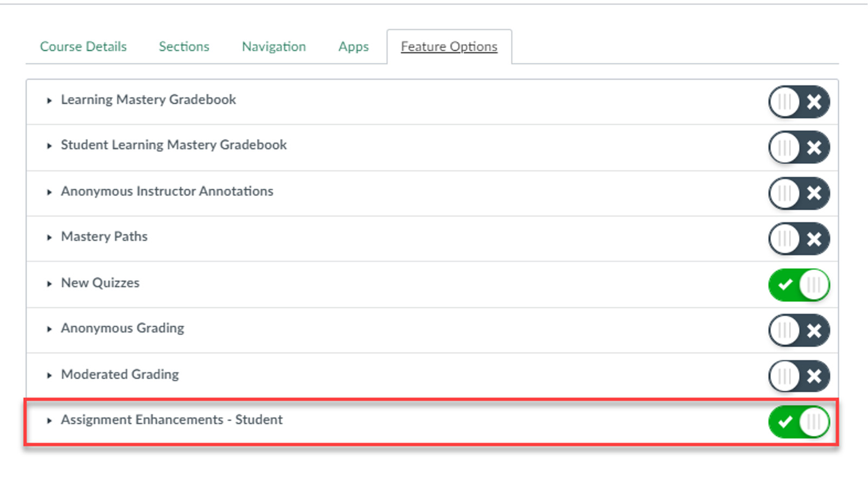This screenshot has height=490, width=868.
Task: Expand the Anonymous Instructor Annotations arrow
Action: (x=49, y=192)
